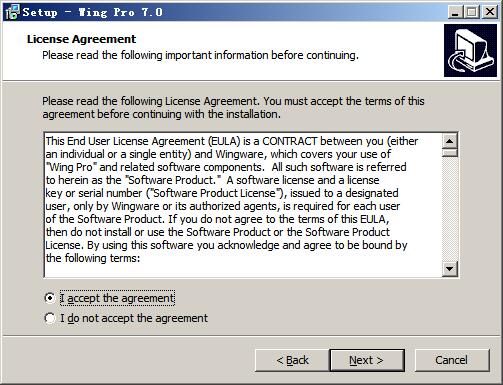The image size is (503, 385).
Task: Click the "Please read the following important information" text
Action: (x=200, y=55)
